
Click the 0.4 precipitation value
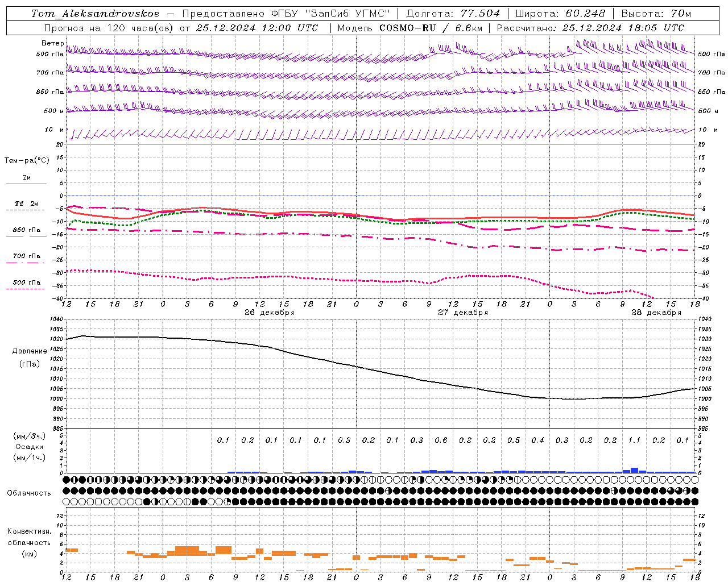point(537,440)
